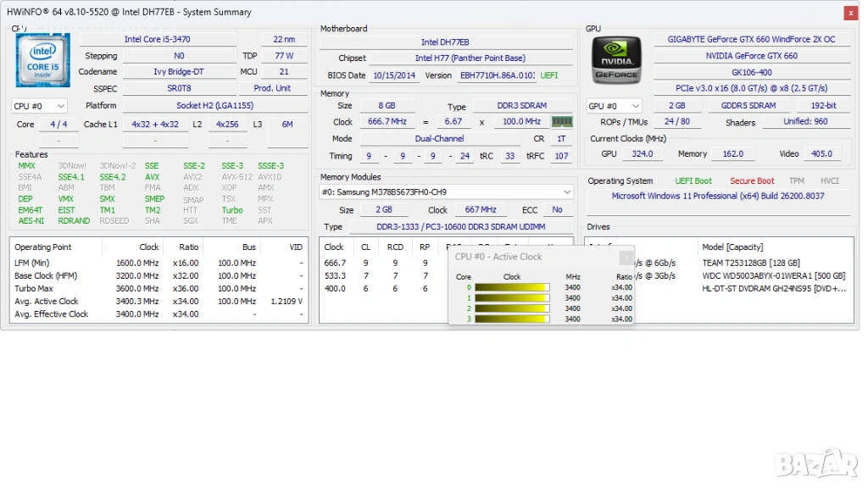Click the memory module chip icon
868x488 pixels.
pos(562,122)
